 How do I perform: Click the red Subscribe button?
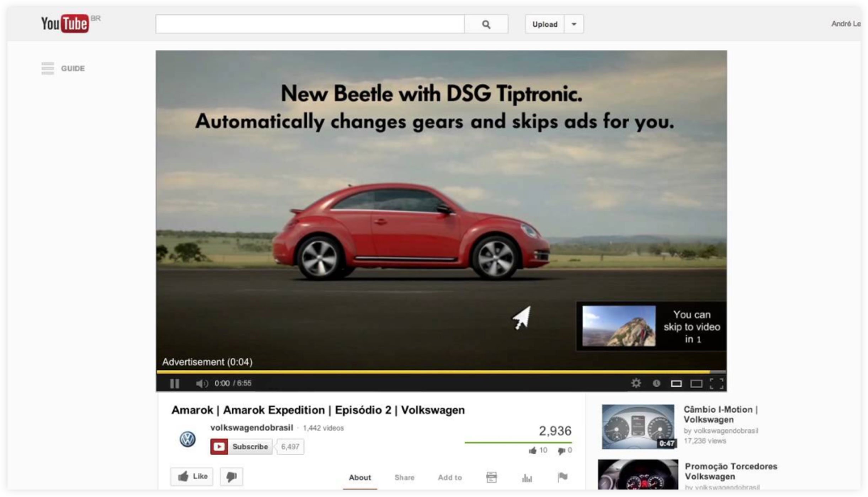tap(241, 446)
